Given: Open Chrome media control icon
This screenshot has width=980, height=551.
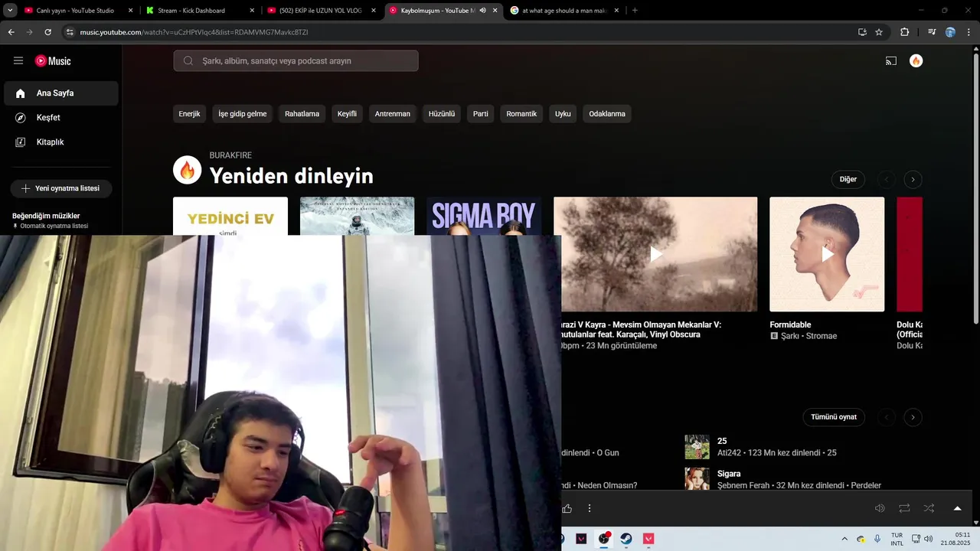Looking at the screenshot, I should coord(932,32).
